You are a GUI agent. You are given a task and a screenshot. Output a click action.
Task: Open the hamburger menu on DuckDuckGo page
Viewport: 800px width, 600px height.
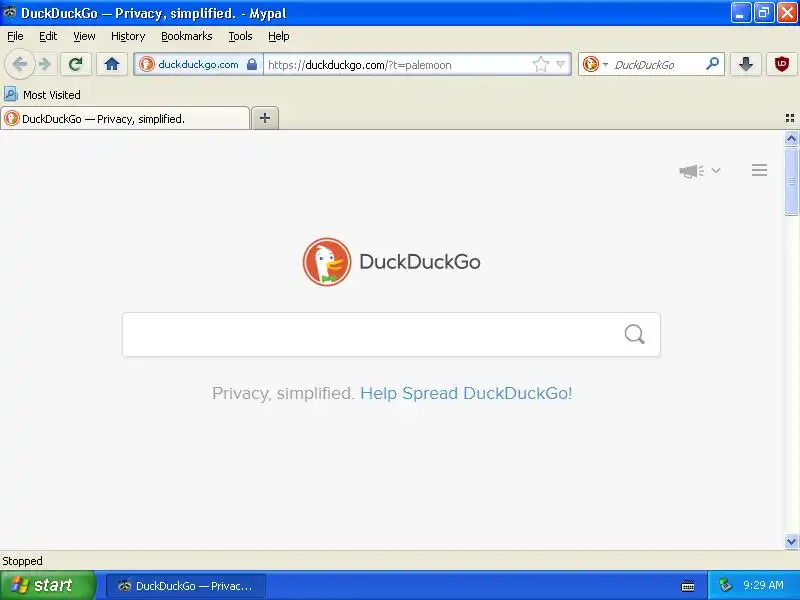coord(759,170)
